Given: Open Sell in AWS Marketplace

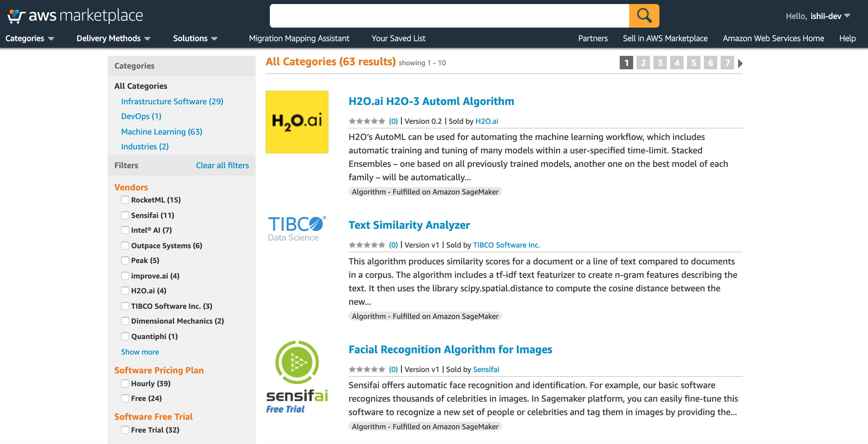Looking at the screenshot, I should click(x=665, y=38).
